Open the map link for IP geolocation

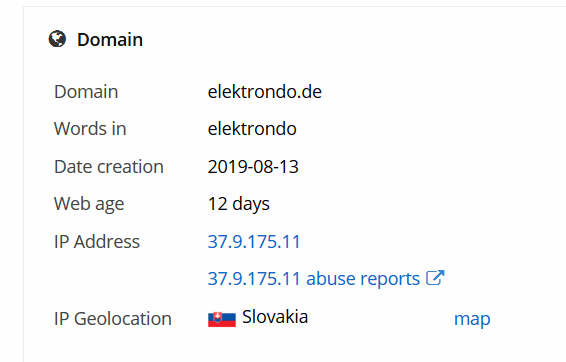[x=472, y=319]
